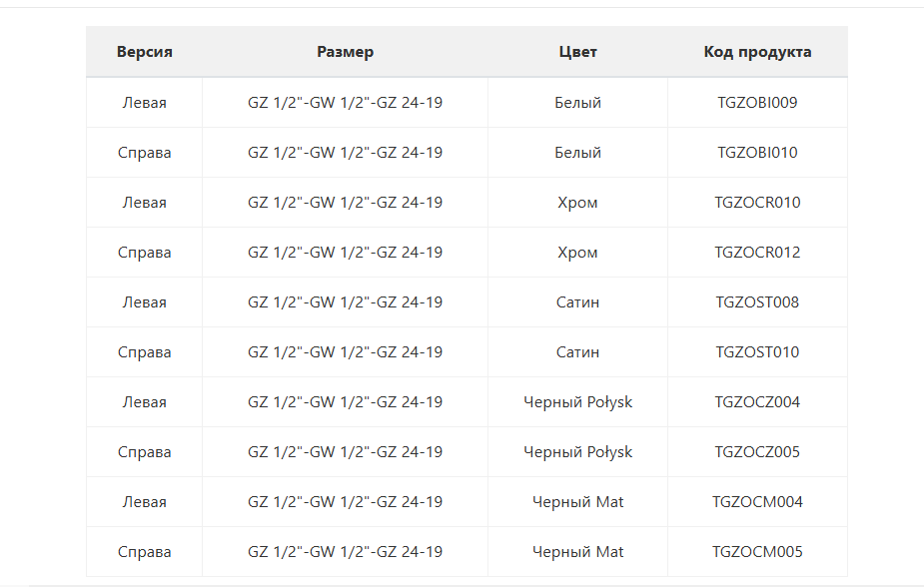
Task: Click product code TGZOCZ004
Action: [x=757, y=402]
